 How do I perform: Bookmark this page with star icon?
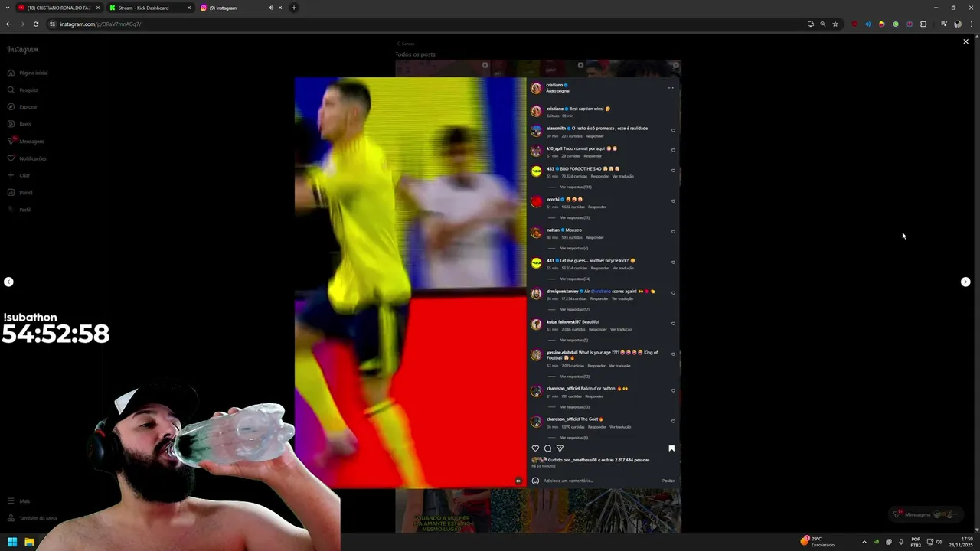(835, 24)
